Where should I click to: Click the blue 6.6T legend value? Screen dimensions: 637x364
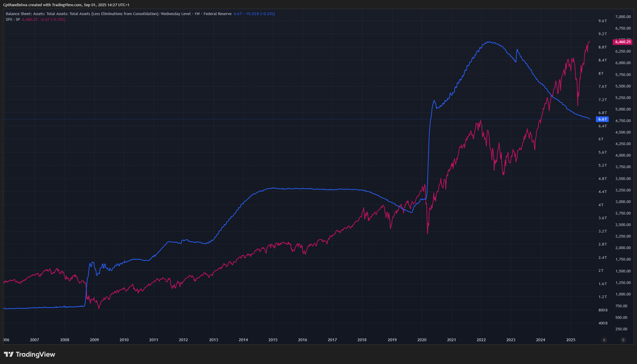tap(238, 14)
